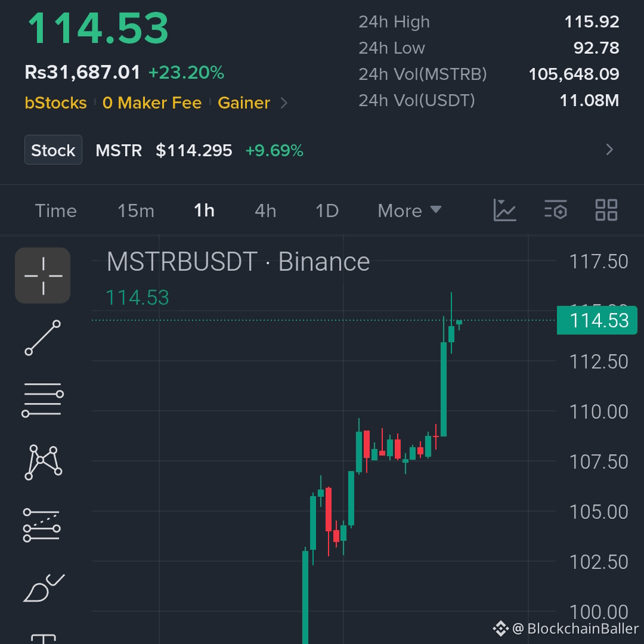Viewport: 644px width, 644px height.
Task: Select the crosshair cursor tool
Action: pos(43,275)
